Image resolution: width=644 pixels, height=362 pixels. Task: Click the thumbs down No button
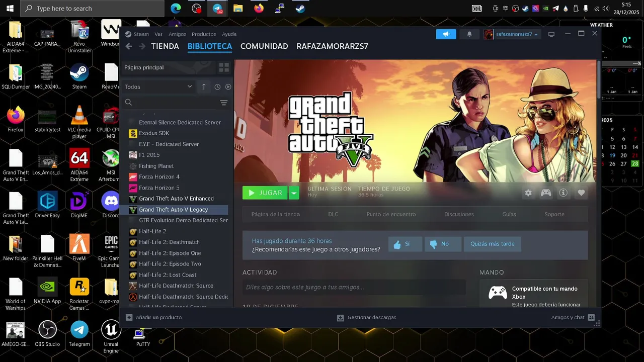click(443, 244)
